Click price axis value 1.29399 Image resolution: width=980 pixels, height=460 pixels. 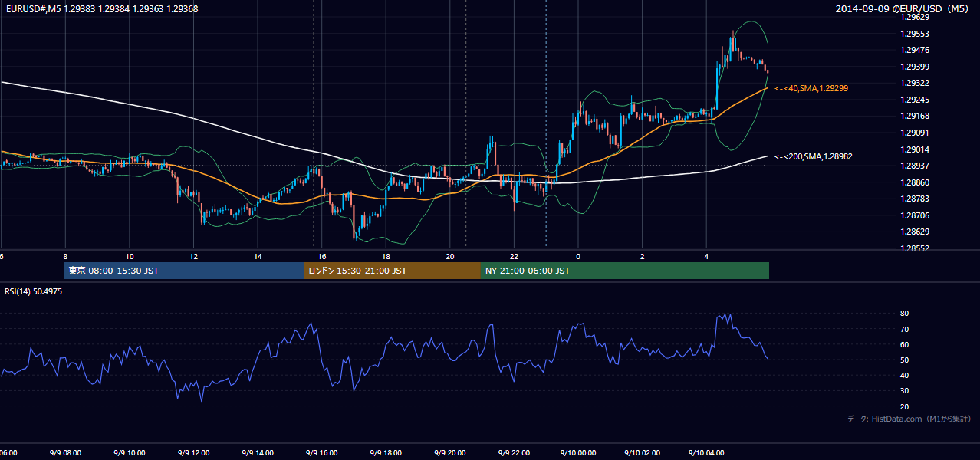click(914, 67)
